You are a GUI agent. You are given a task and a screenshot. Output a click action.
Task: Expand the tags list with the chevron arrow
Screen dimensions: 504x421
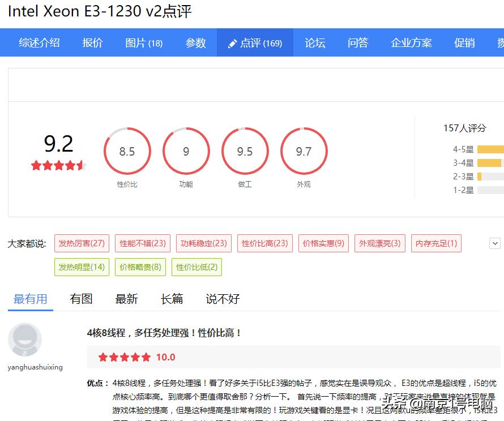(x=496, y=243)
